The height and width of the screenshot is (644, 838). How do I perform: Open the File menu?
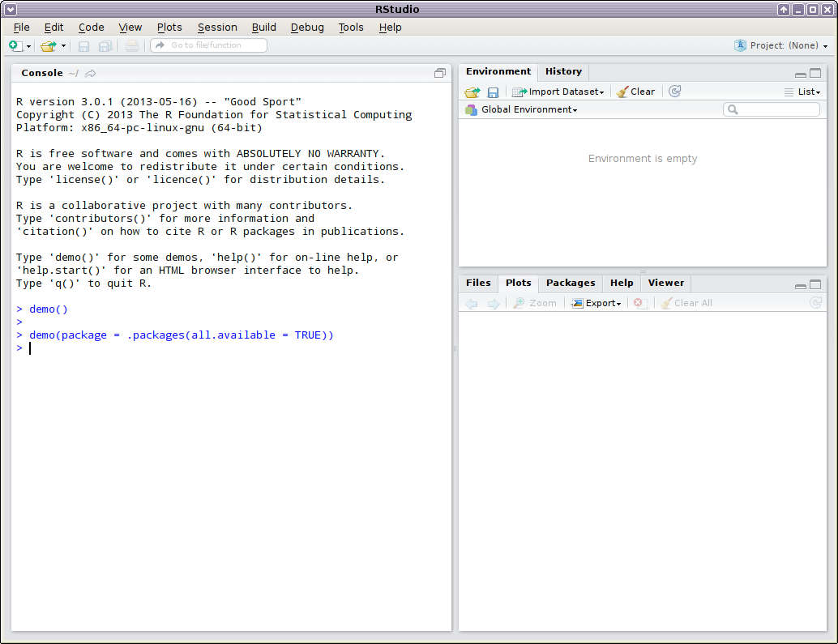click(21, 28)
